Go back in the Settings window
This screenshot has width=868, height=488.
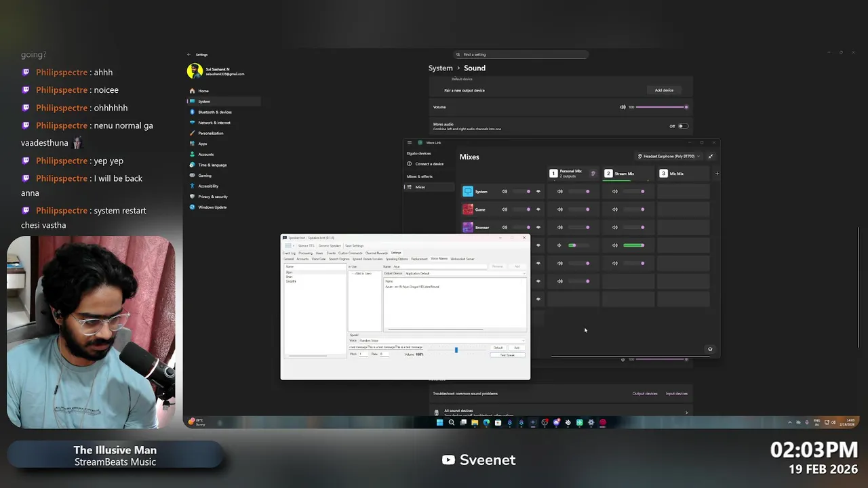[x=189, y=54]
